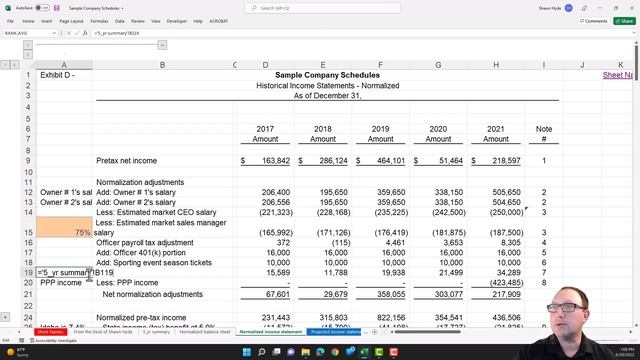Switch to the red Sheet Names tab
Viewport: 640px width, 360px height.
51,332
